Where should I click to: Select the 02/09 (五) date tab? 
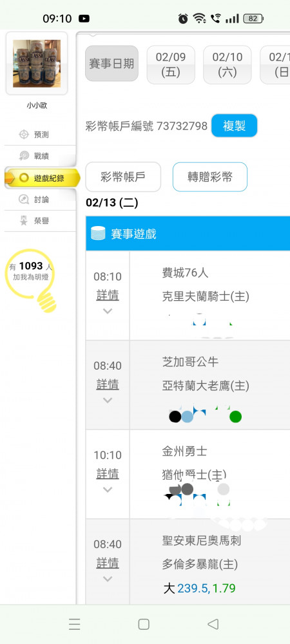click(171, 65)
